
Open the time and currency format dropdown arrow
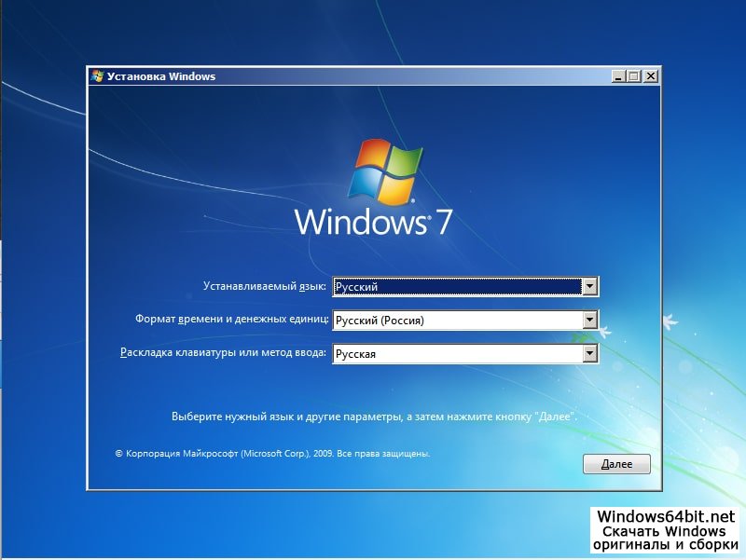point(588,321)
